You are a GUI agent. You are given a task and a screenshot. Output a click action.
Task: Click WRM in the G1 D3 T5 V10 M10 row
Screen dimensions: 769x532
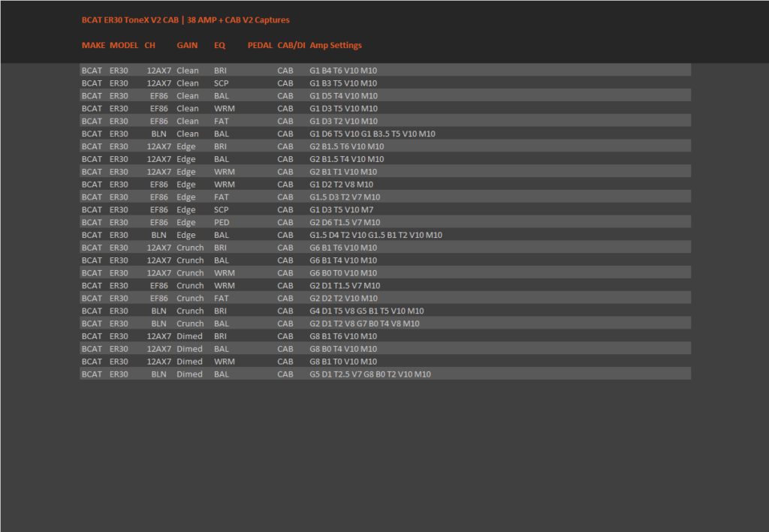point(224,109)
